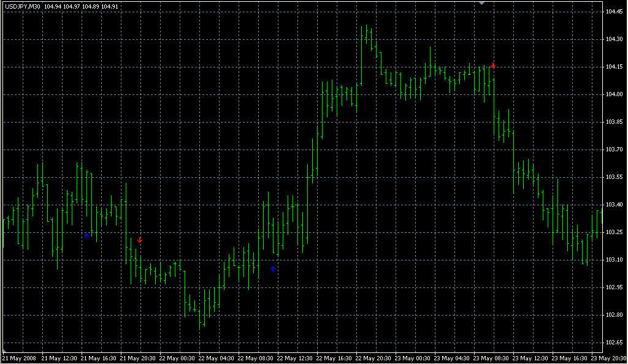Click the 22 May 16:30 time label
Image resolution: width=628 pixels, height=364 pixels.
pos(334,358)
